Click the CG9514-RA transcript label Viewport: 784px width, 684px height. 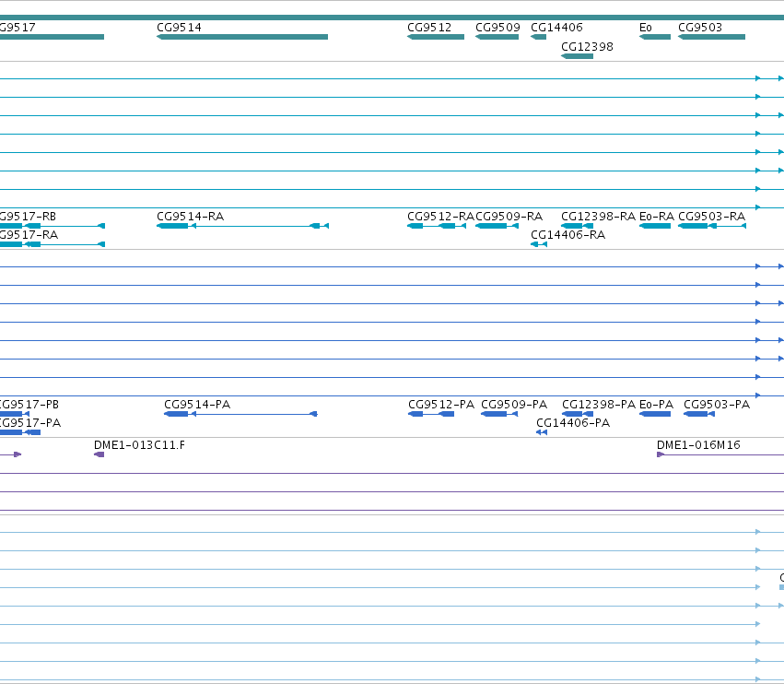(x=190, y=216)
